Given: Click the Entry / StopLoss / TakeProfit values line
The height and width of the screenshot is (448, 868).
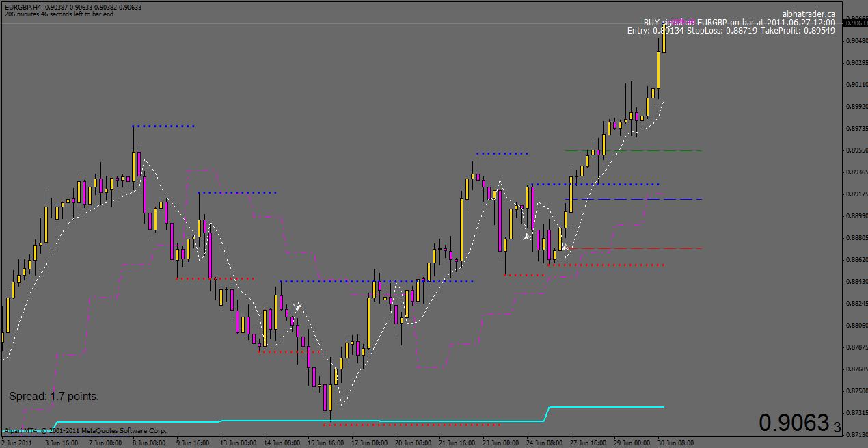Looking at the screenshot, I should (x=731, y=31).
